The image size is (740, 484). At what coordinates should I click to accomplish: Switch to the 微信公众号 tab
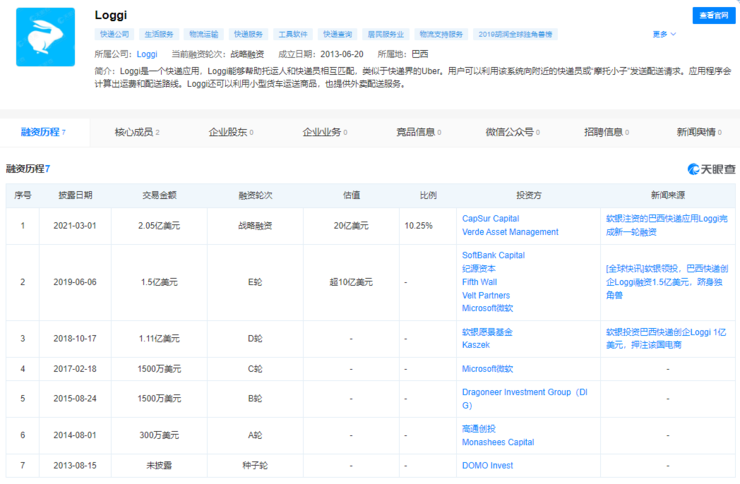tap(513, 133)
